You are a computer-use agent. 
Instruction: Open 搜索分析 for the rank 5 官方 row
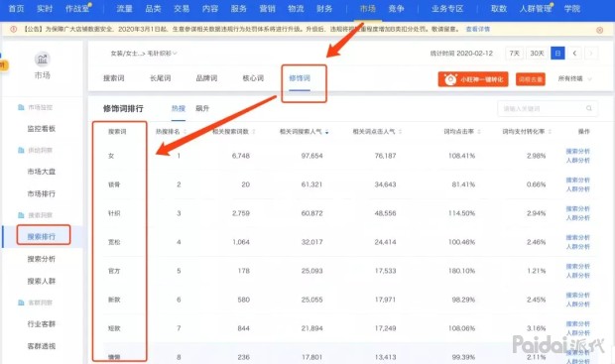click(577, 267)
